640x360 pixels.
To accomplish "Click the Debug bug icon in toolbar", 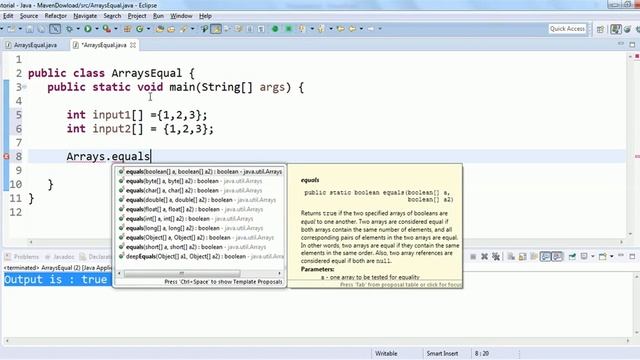I will [69, 29].
